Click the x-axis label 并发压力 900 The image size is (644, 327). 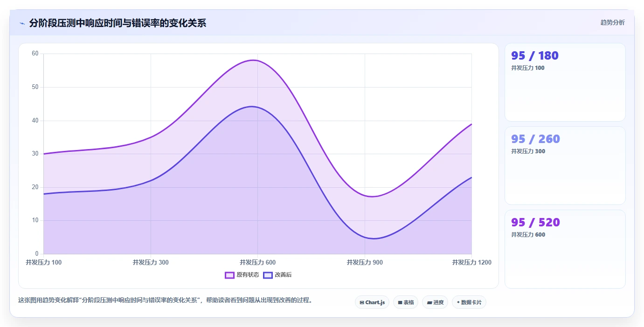365,263
